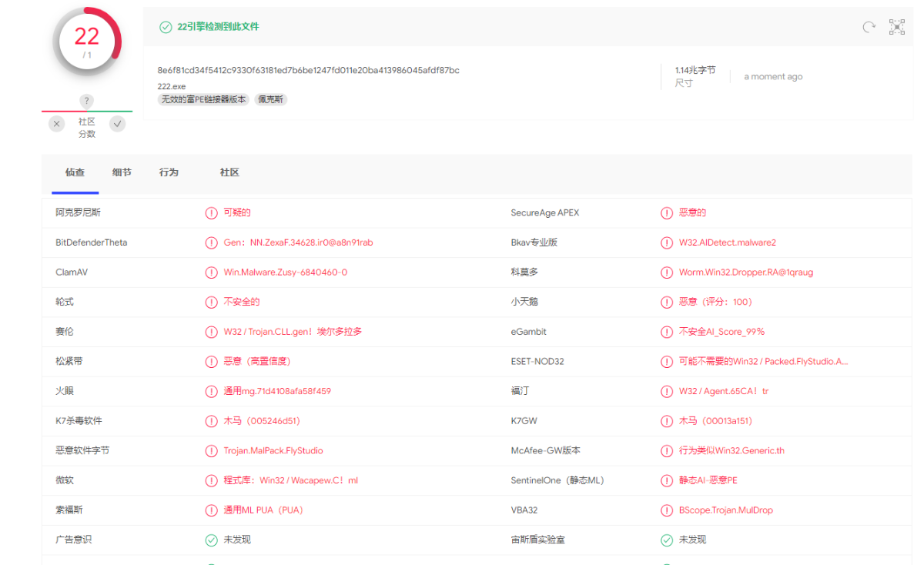
Task: Click the 'a moment ago' timestamp
Action: tap(773, 77)
